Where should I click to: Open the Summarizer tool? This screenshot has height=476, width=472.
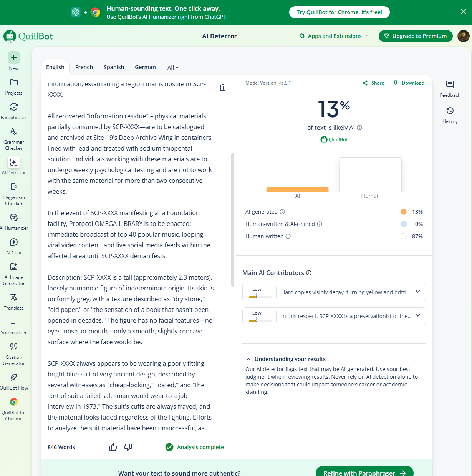[x=14, y=326]
